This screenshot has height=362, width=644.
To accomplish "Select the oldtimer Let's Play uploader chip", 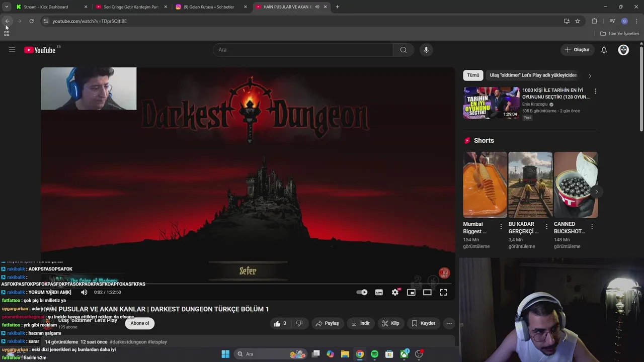I will (533, 75).
